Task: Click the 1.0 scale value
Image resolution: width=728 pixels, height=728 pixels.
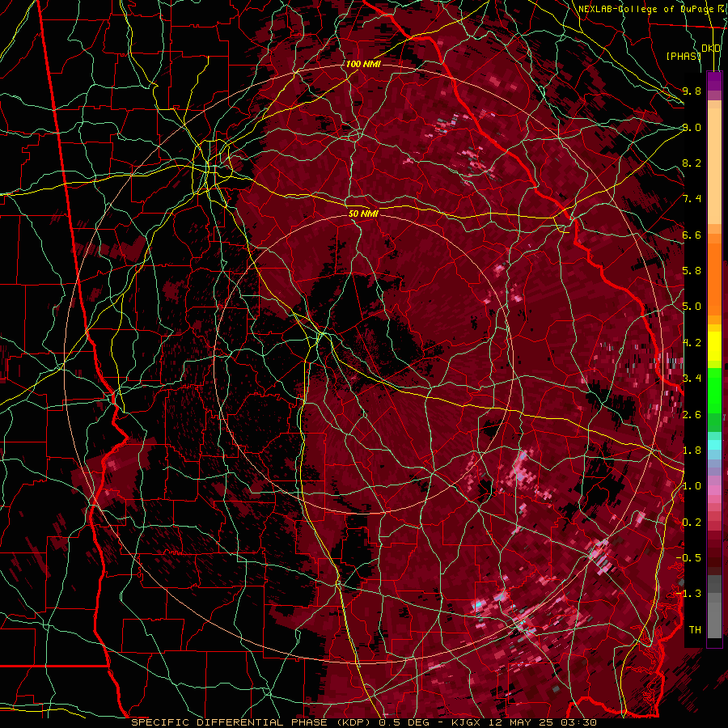Action: pyautogui.click(x=692, y=486)
